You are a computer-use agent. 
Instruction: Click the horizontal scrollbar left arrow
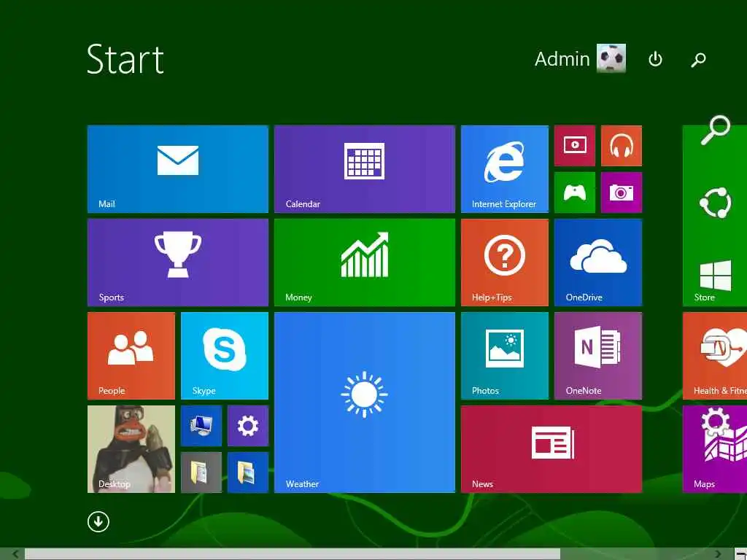click(15, 554)
